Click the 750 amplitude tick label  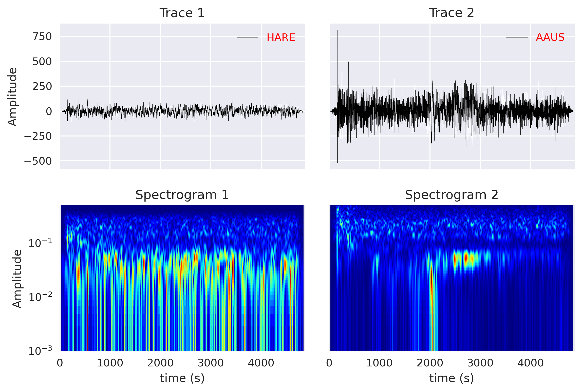point(42,36)
